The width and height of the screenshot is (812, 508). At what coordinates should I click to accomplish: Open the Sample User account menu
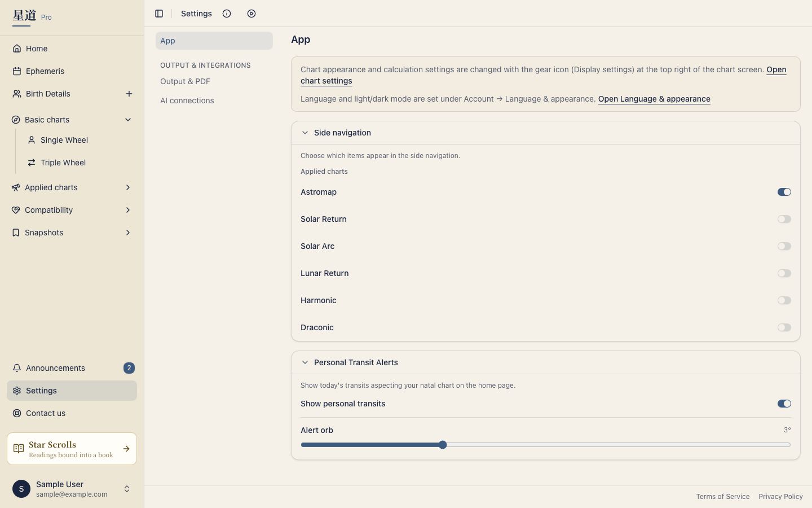[72, 489]
